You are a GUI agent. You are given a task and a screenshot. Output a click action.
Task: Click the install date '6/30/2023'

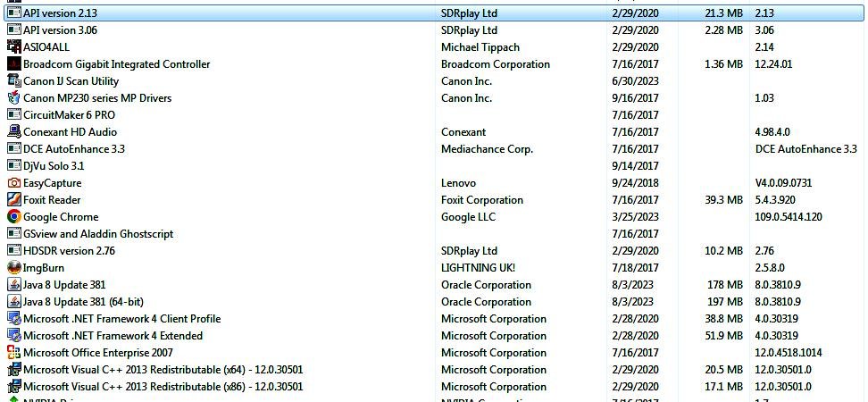[x=636, y=80]
